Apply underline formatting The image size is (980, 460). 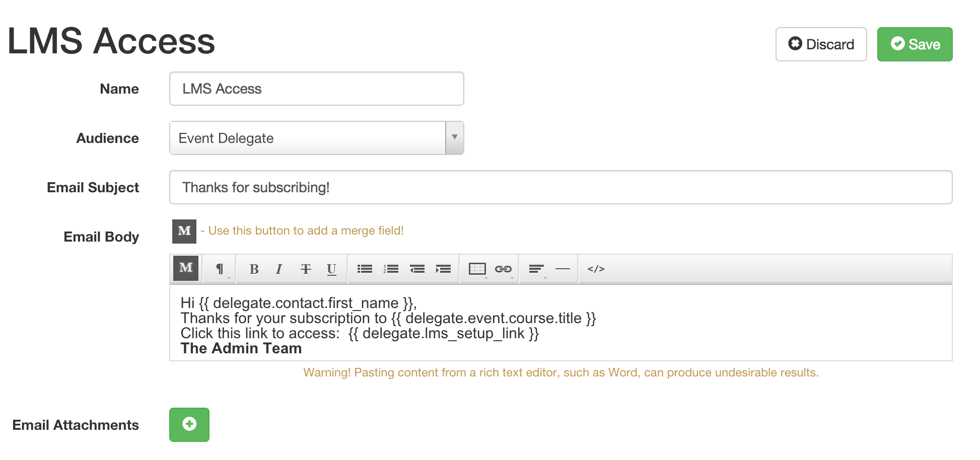click(x=331, y=269)
